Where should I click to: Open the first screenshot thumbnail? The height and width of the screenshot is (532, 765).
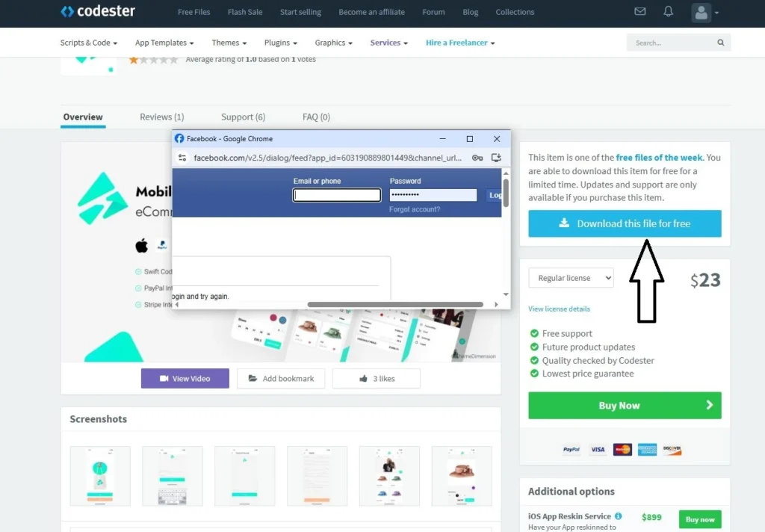click(100, 476)
